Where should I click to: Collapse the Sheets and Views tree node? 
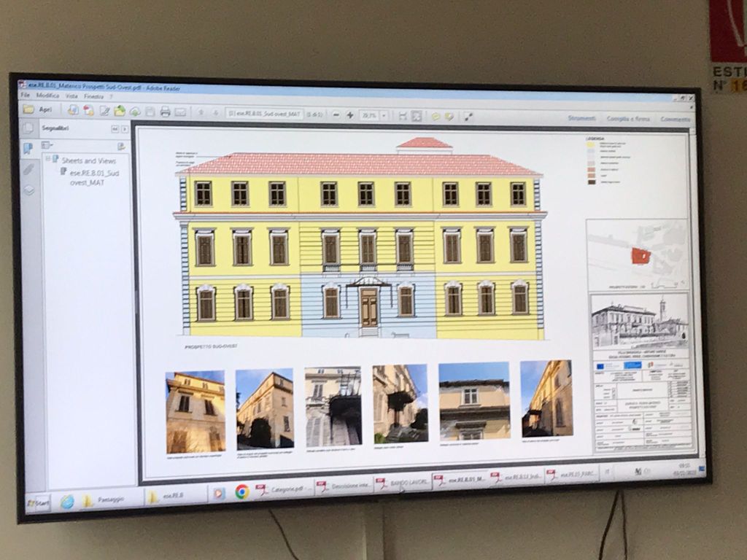tap(48, 158)
